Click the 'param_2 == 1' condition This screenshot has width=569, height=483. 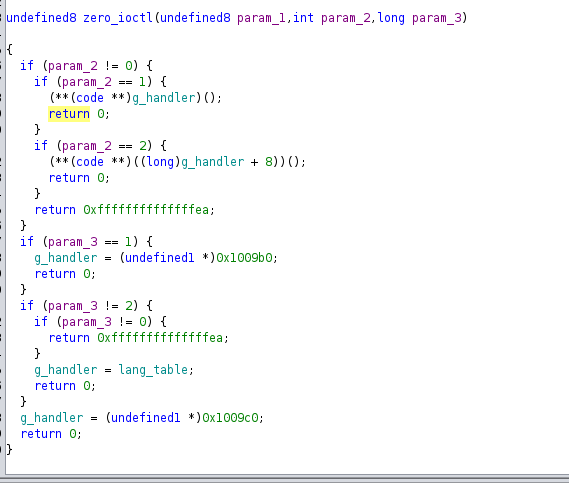point(104,82)
